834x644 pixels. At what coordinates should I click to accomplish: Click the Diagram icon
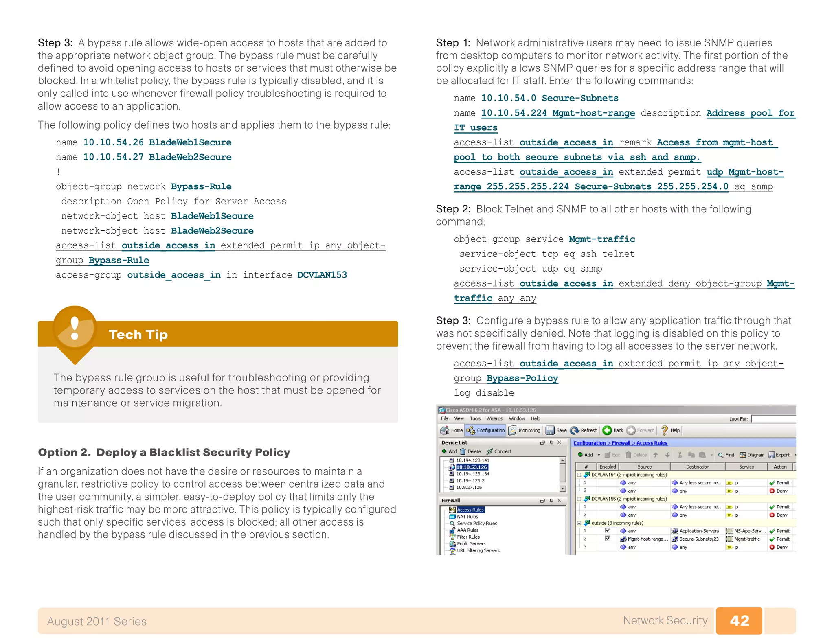[752, 455]
